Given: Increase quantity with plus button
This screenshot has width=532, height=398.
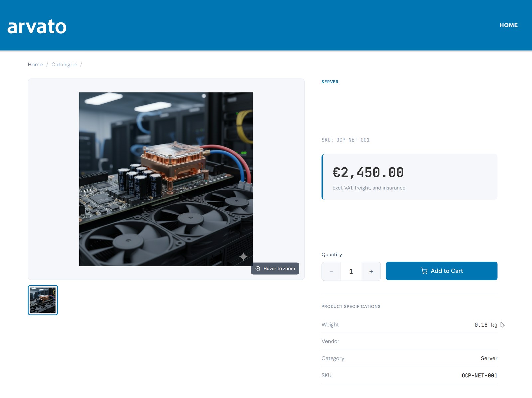Looking at the screenshot, I should pos(371,272).
